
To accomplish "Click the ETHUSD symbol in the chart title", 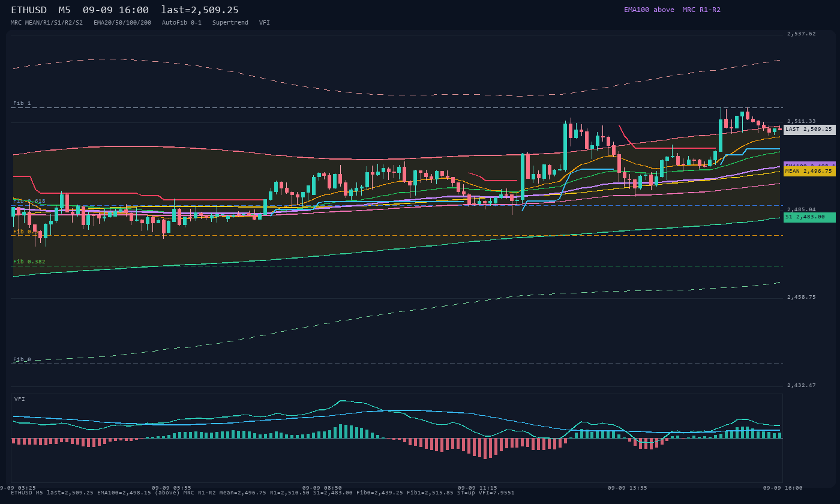I will pos(29,10).
